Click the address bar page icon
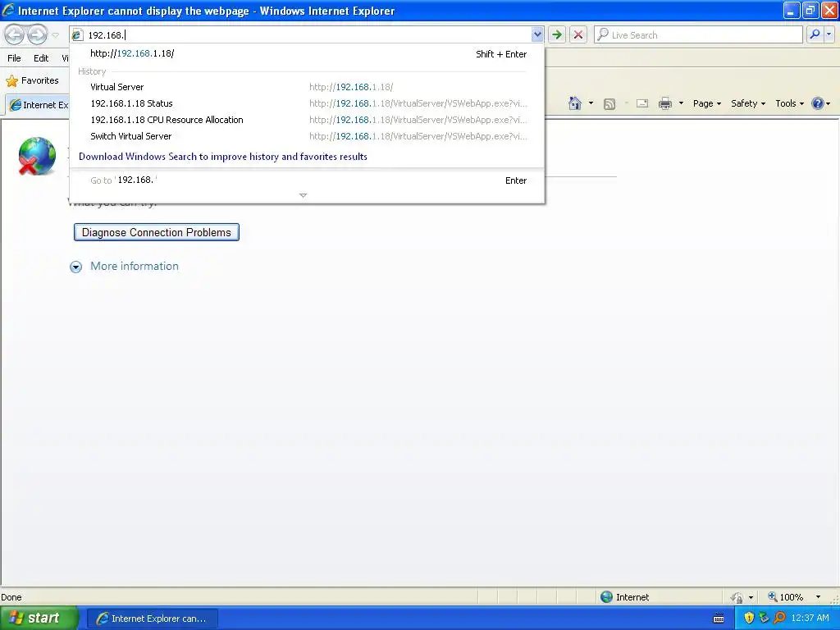The width and height of the screenshot is (840, 630). (77, 34)
